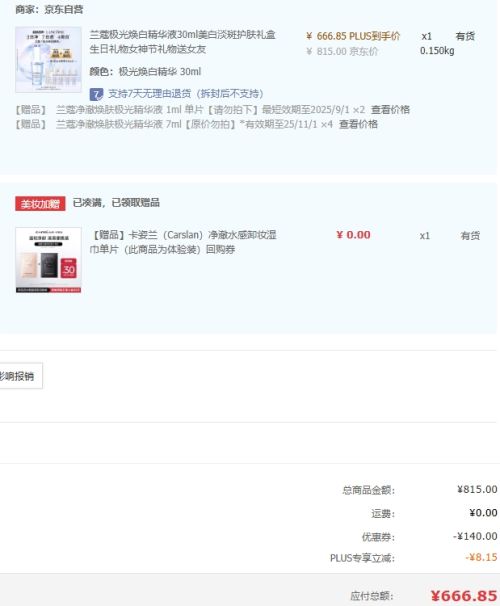Click the 已凑满，已领取赠品 status text
The height and width of the screenshot is (606, 500).
[x=116, y=203]
